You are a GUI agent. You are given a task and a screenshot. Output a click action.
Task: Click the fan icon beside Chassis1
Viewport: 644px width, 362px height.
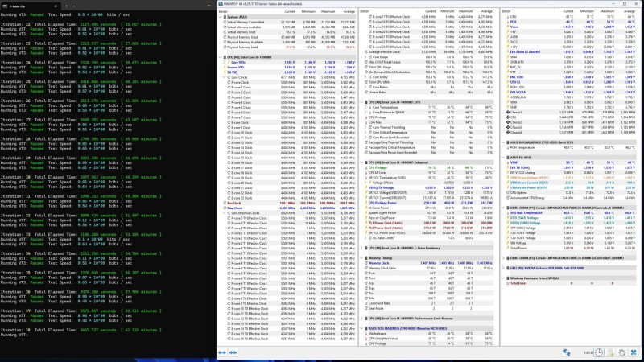tap(508, 112)
